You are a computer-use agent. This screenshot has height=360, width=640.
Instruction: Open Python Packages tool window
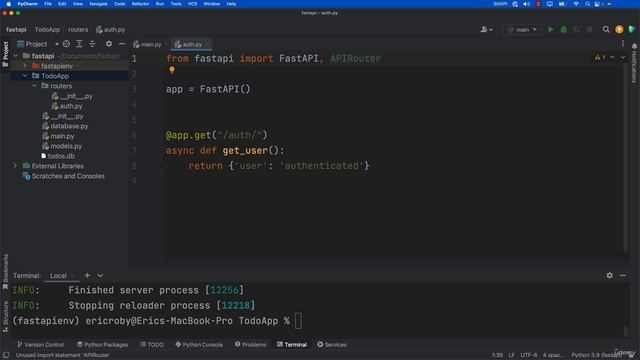(102, 344)
